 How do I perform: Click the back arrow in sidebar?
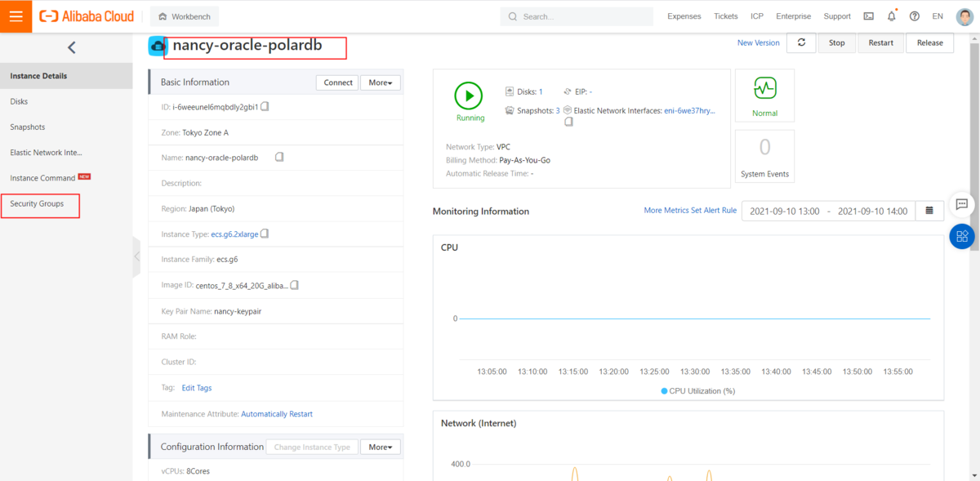pyautogui.click(x=71, y=47)
